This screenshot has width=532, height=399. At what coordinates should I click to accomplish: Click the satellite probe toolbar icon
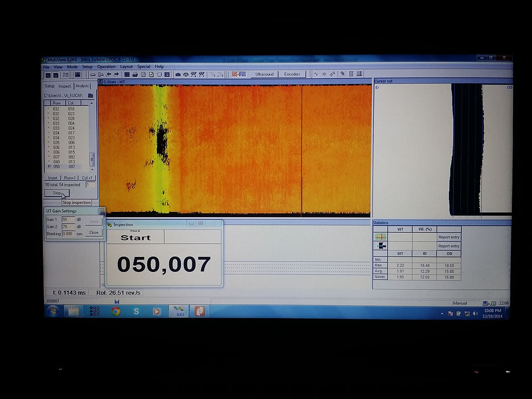pos(343,74)
